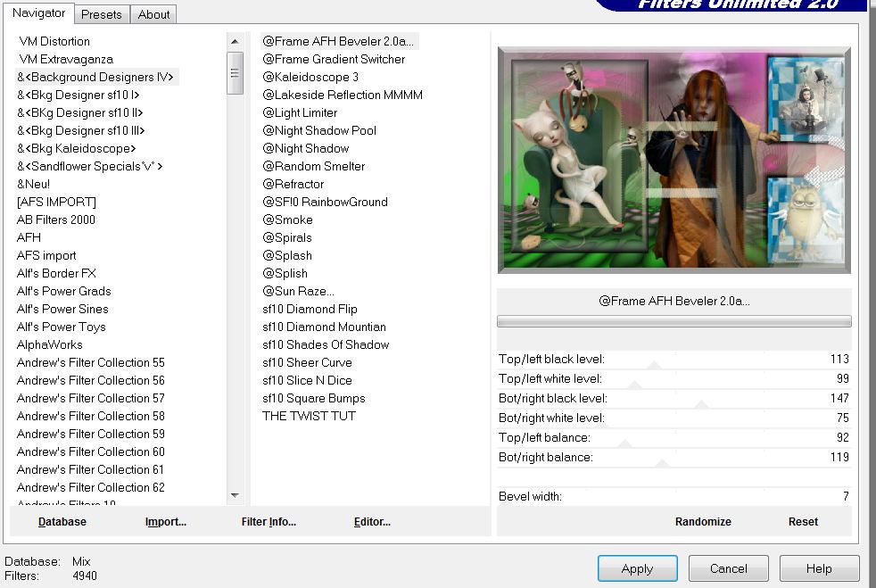Viewport: 876px width, 588px height.
Task: Select &<Sandflower Specials°v° > category
Action: 89,167
